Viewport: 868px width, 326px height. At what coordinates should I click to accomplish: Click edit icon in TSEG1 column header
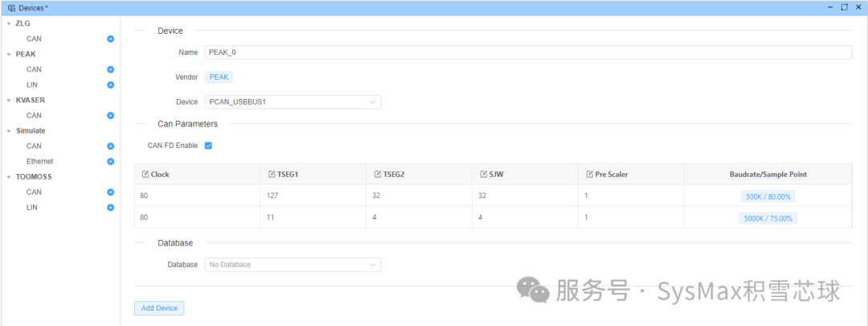coord(272,174)
